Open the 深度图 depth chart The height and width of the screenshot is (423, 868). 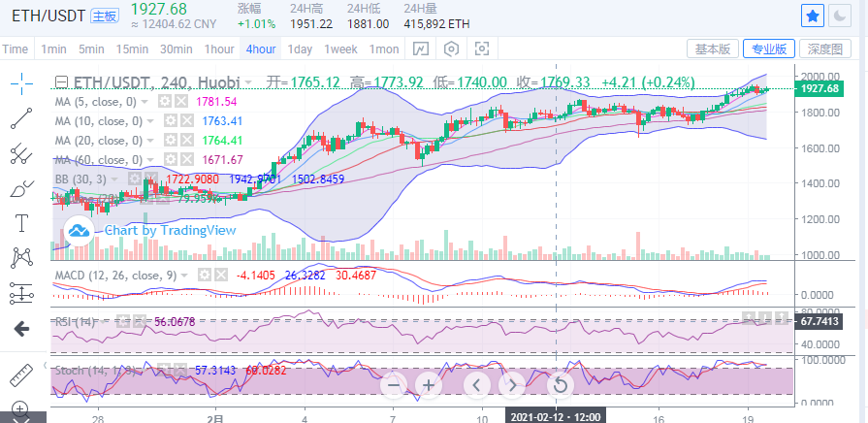[829, 49]
